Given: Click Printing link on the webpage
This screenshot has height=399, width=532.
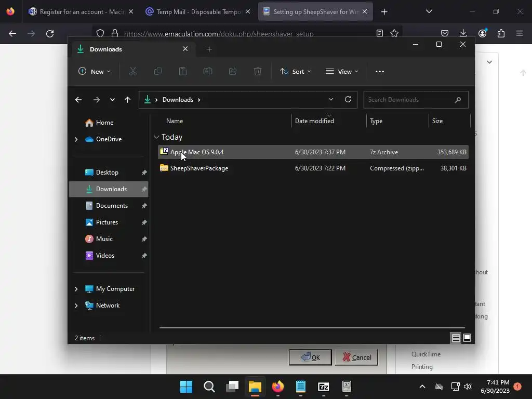Looking at the screenshot, I should (422, 367).
